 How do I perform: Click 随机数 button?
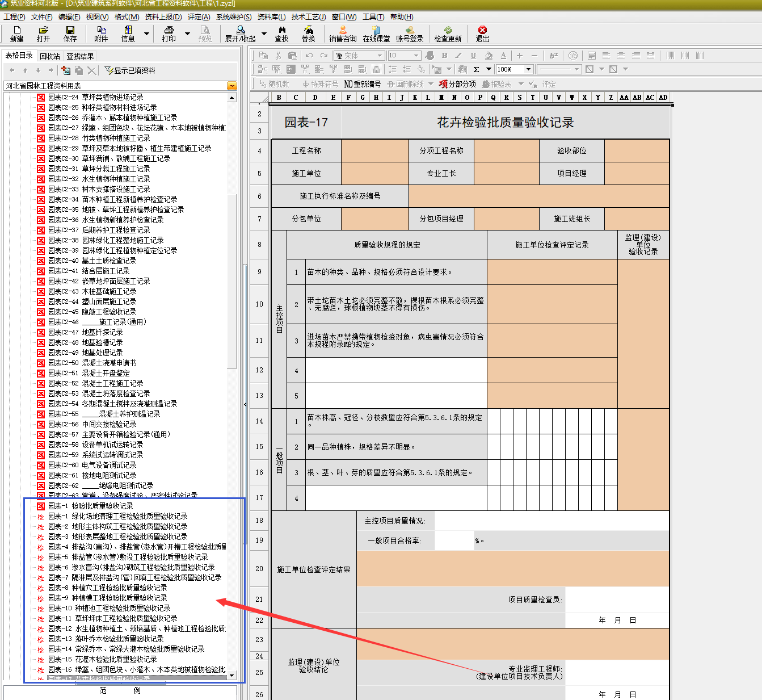274,84
